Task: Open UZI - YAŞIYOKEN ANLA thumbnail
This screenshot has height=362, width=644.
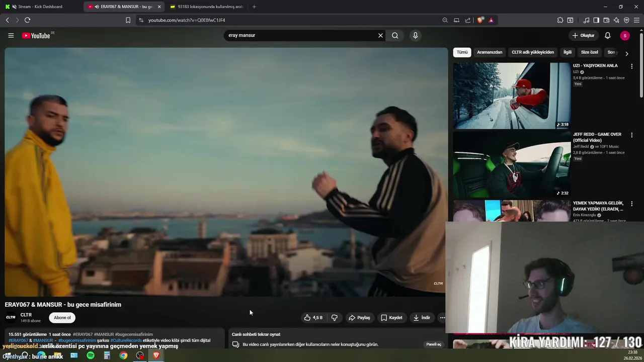Action: point(512,96)
